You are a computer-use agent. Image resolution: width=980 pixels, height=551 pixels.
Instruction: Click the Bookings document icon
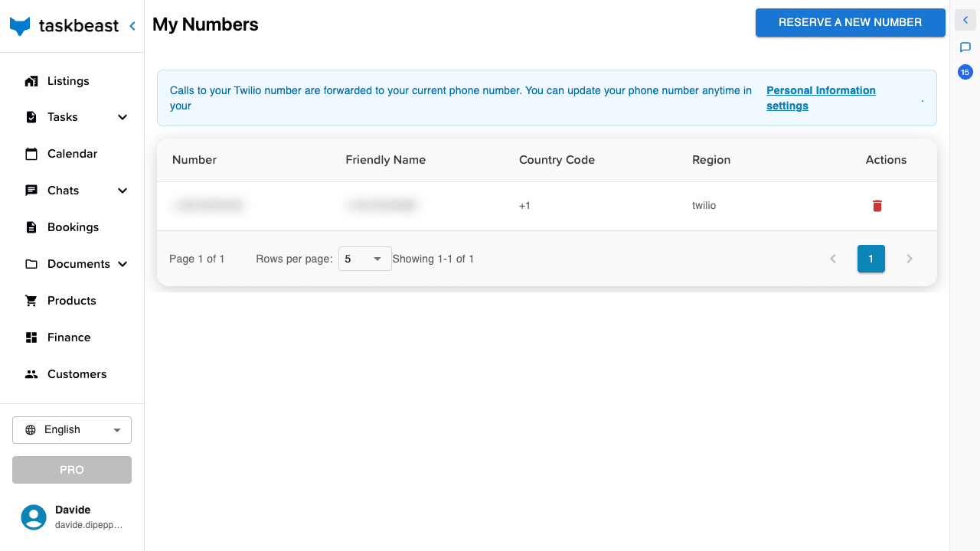point(31,227)
